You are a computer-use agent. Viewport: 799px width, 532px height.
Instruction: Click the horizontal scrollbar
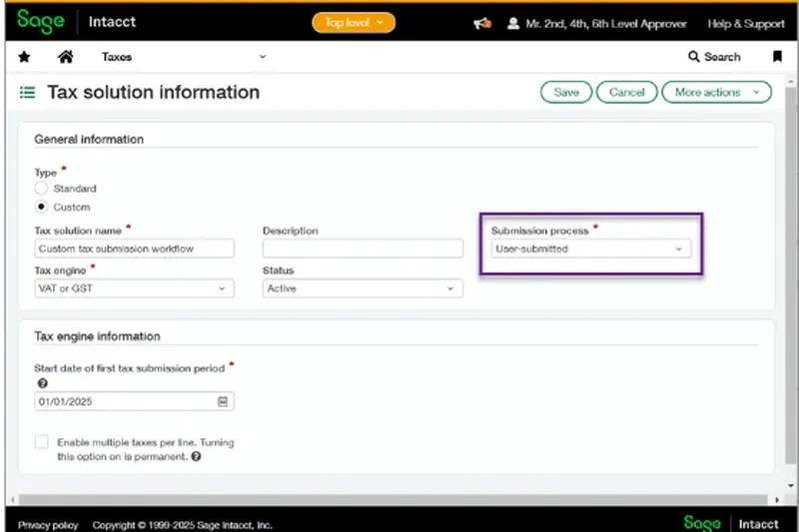393,499
